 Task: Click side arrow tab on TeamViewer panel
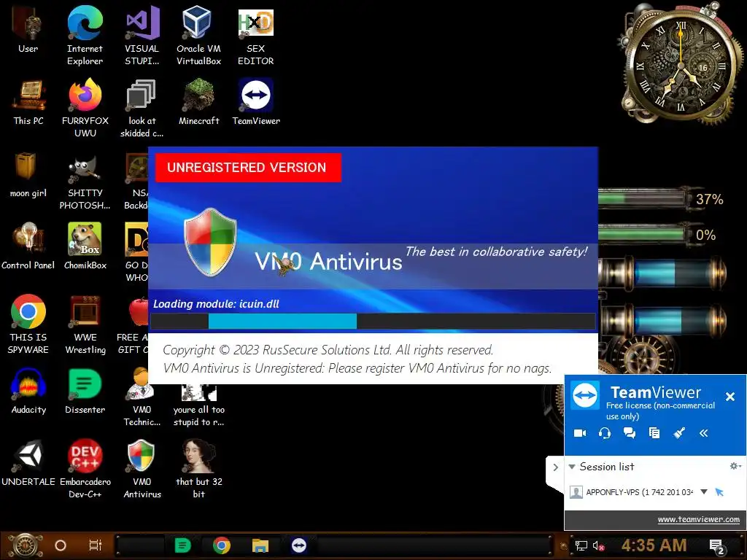(555, 467)
